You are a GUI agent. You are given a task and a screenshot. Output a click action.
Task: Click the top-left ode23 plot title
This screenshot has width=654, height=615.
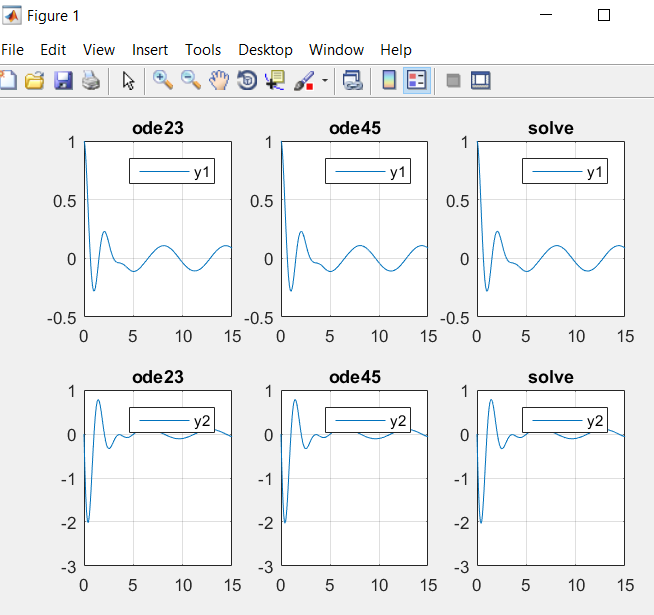pos(158,128)
